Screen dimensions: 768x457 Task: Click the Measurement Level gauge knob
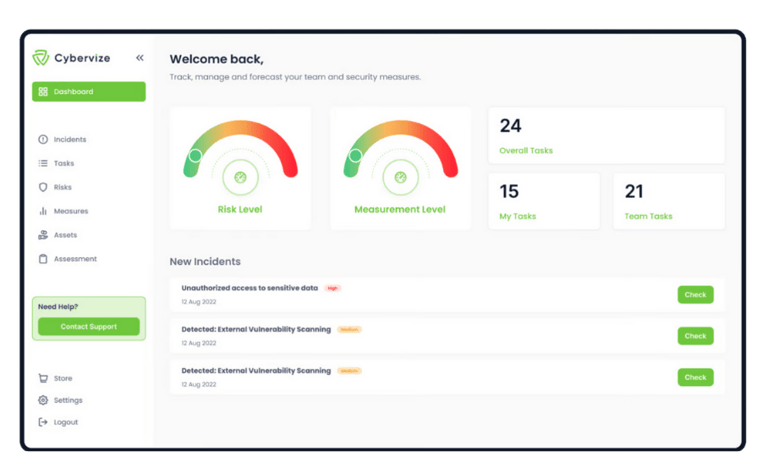[x=356, y=156]
